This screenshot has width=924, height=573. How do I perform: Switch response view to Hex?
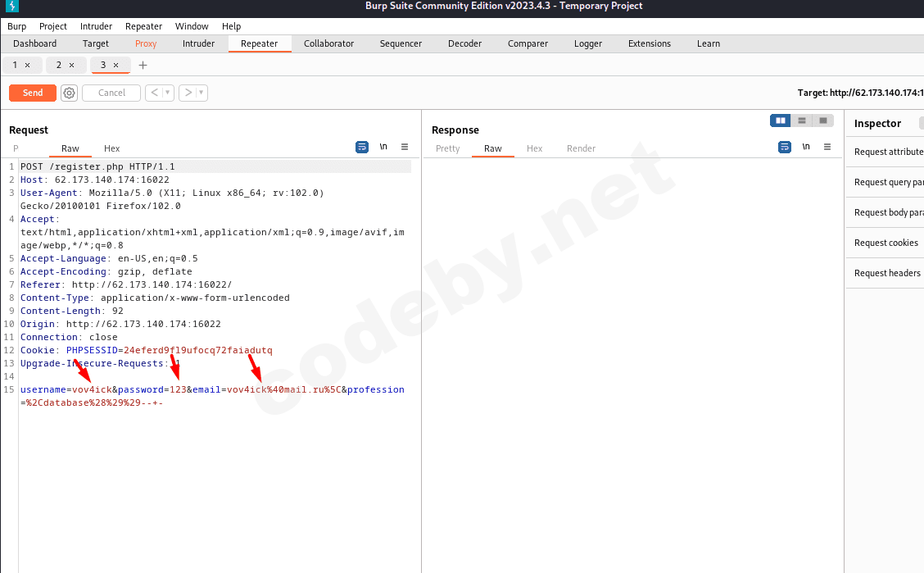tap(534, 148)
